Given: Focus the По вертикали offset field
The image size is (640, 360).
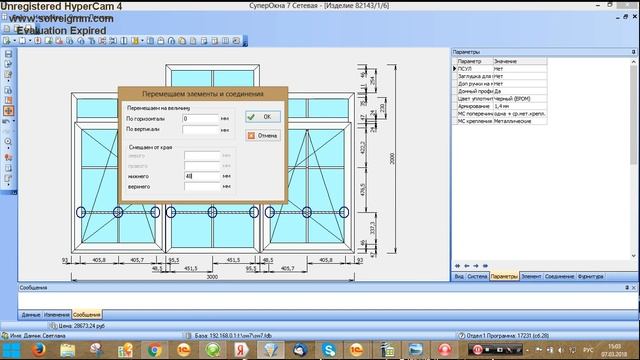Looking at the screenshot, I should [x=201, y=129].
